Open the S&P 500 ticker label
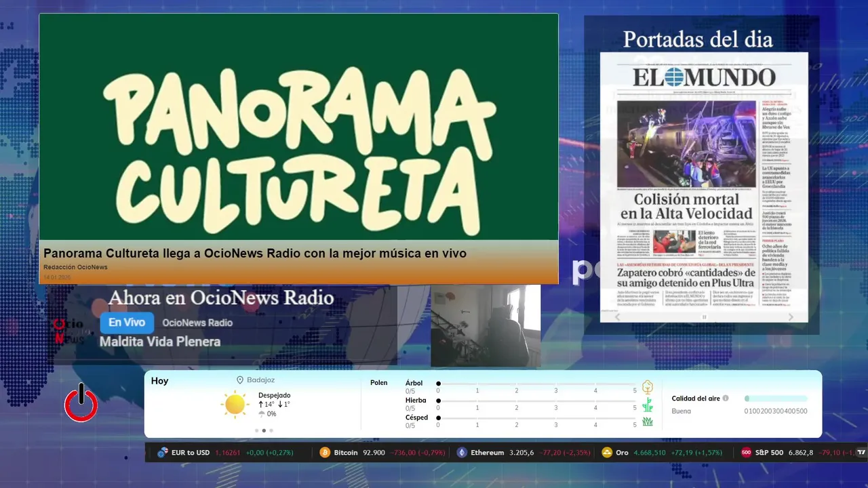The image size is (868, 488). click(x=769, y=453)
